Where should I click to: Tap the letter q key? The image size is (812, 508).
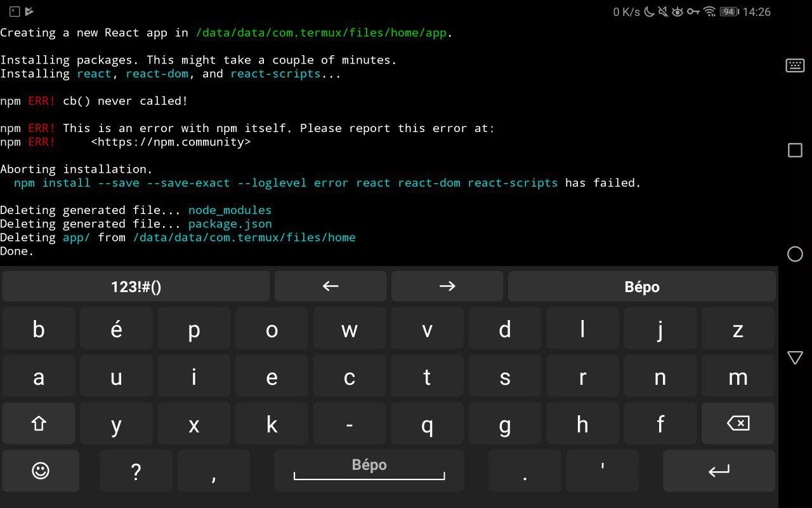[x=427, y=424]
